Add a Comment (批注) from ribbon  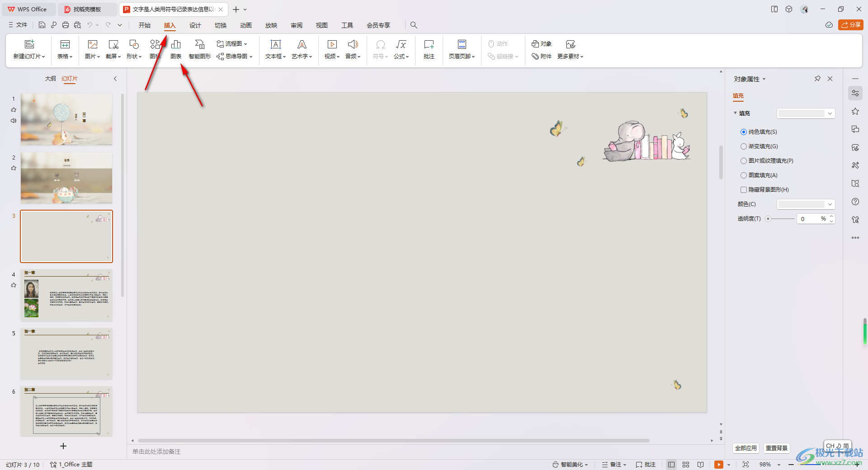[x=429, y=49]
